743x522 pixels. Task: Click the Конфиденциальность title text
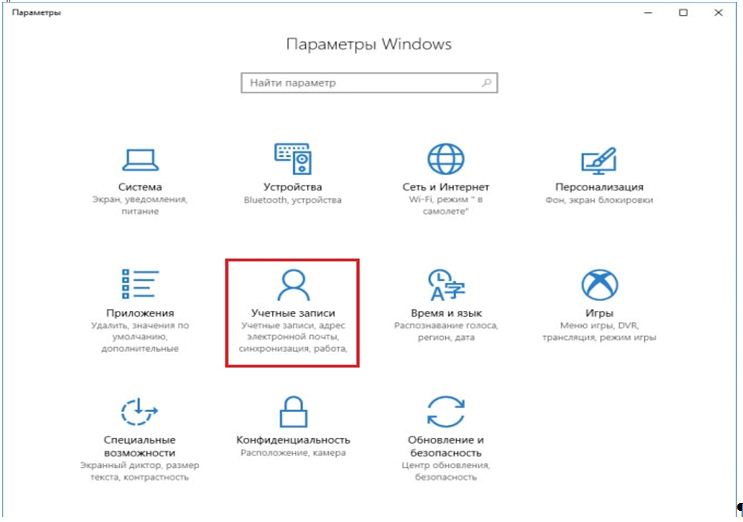point(293,440)
